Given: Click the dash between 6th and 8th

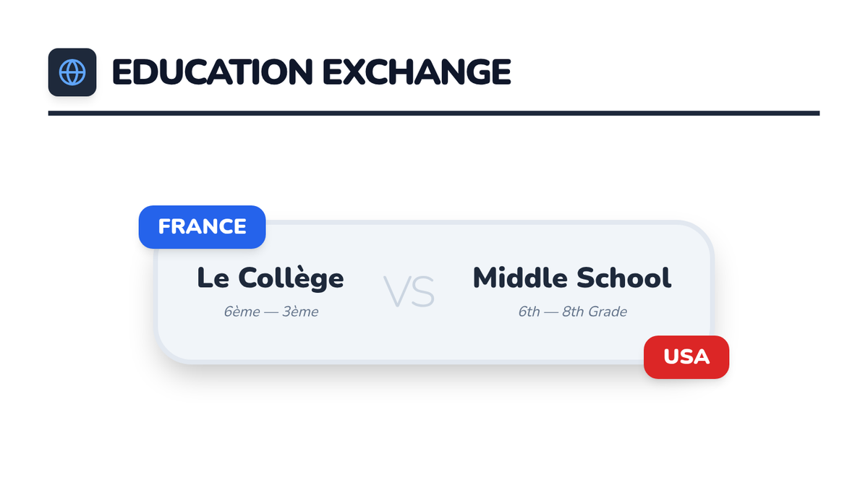Looking at the screenshot, I should (551, 312).
